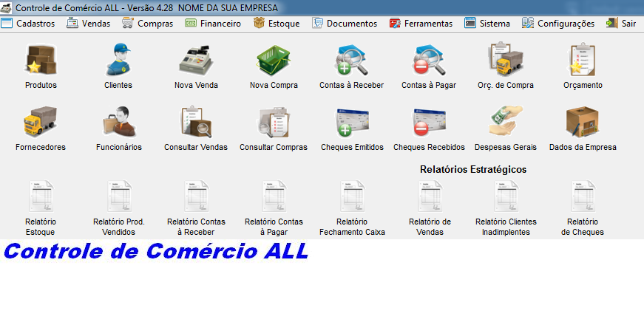Open Relatório de Vendas icon

tap(430, 196)
